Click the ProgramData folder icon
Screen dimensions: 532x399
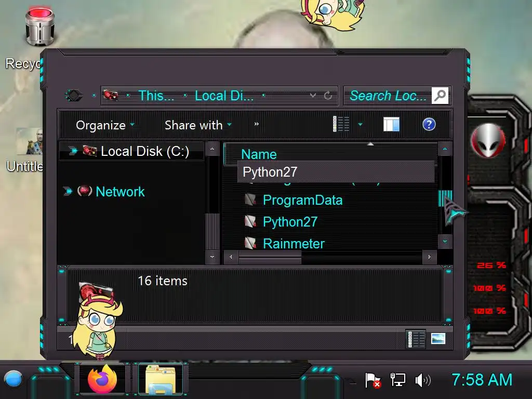pyautogui.click(x=250, y=199)
